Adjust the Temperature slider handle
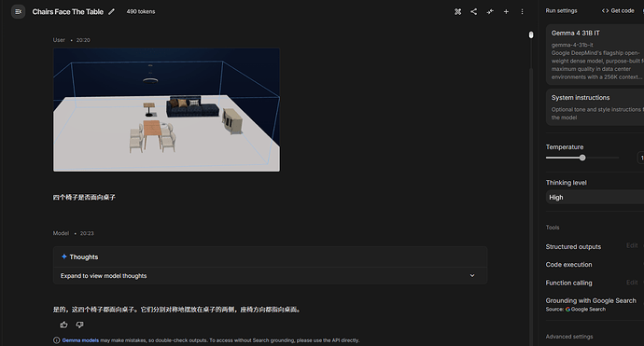644x346 pixels. (x=582, y=158)
